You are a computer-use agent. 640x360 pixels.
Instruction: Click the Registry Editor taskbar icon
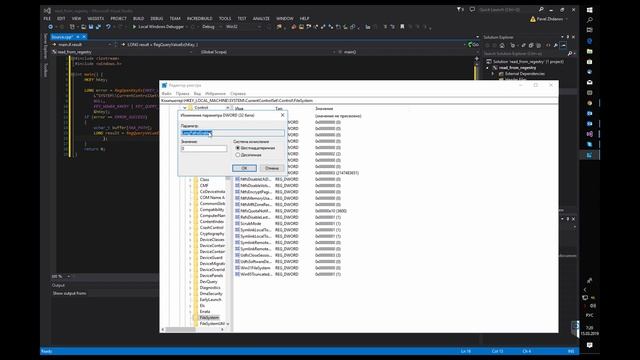tap(589, 155)
